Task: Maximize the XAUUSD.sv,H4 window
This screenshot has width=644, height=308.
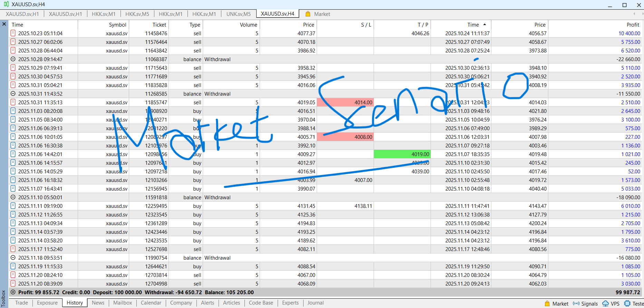Action: [624, 5]
